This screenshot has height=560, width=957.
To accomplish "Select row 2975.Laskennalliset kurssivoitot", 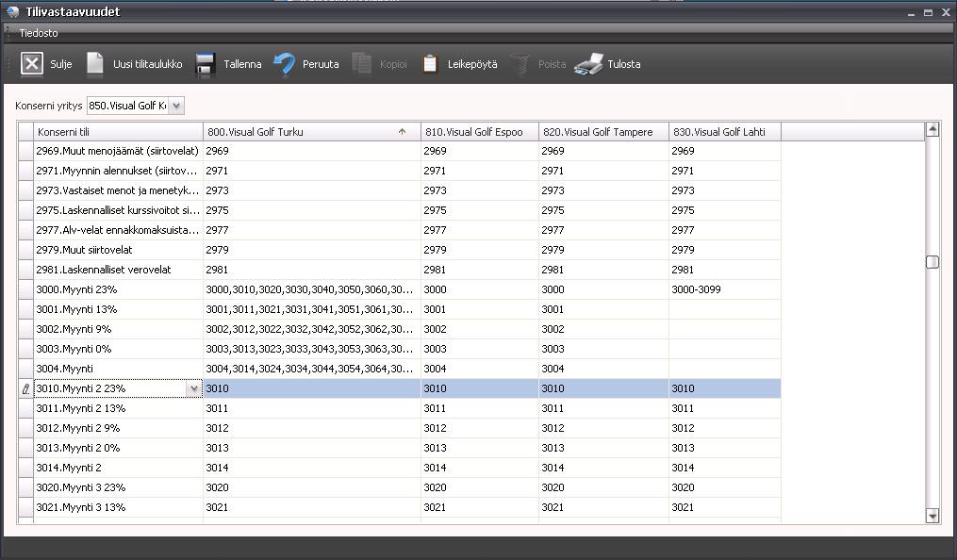I will click(x=399, y=210).
